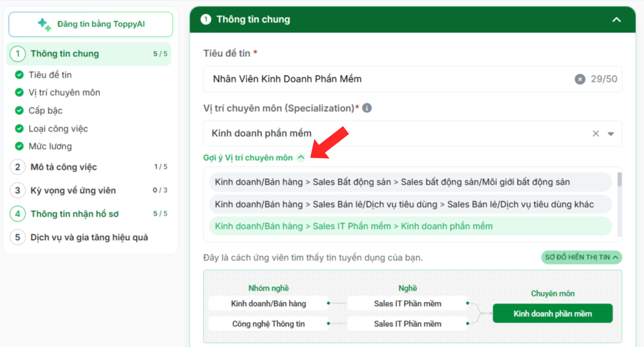Viewport: 644px width, 347px height.
Task: Click the step 3 circle number icon
Action: (18, 190)
